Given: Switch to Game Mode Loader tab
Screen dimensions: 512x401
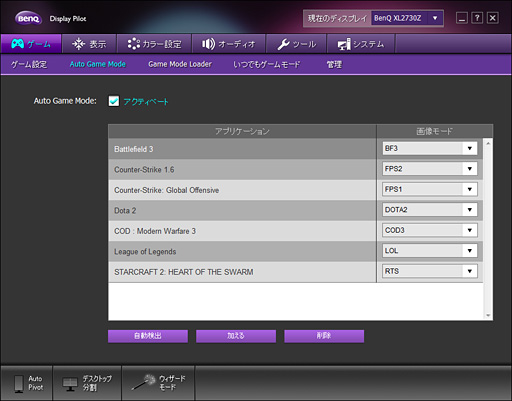Looking at the screenshot, I should point(180,64).
